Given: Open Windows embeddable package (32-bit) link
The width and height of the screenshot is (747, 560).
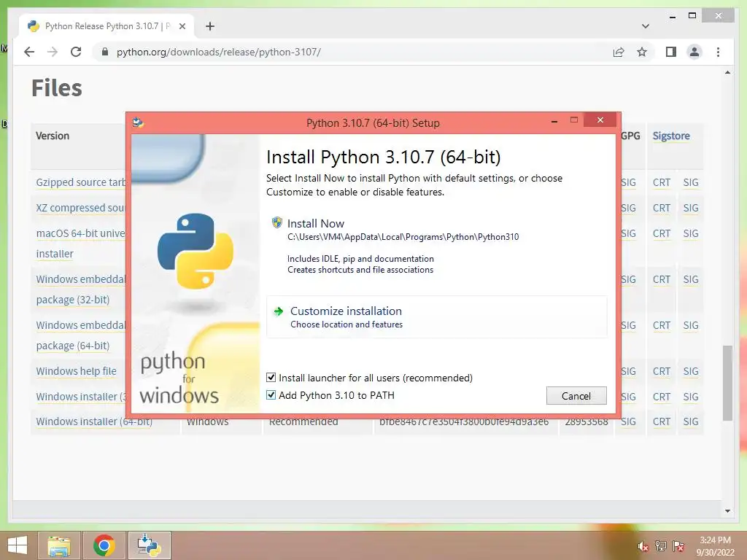Looking at the screenshot, I should (x=80, y=289).
